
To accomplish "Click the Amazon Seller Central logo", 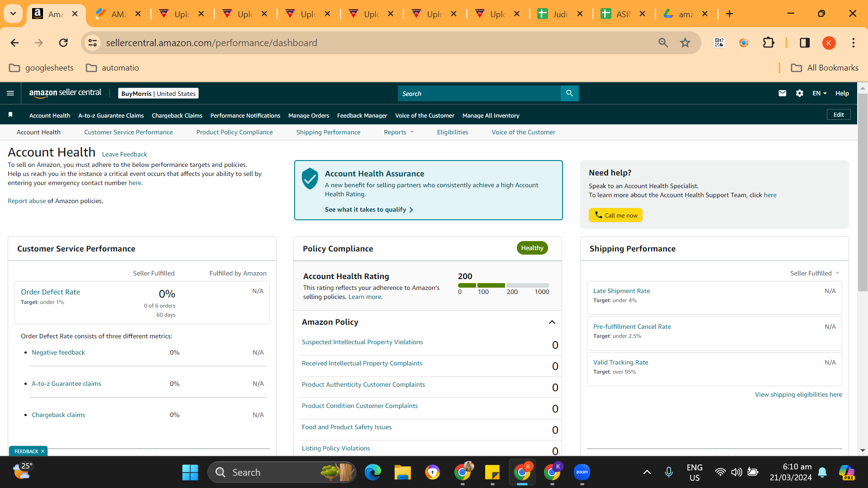I will pyautogui.click(x=65, y=93).
